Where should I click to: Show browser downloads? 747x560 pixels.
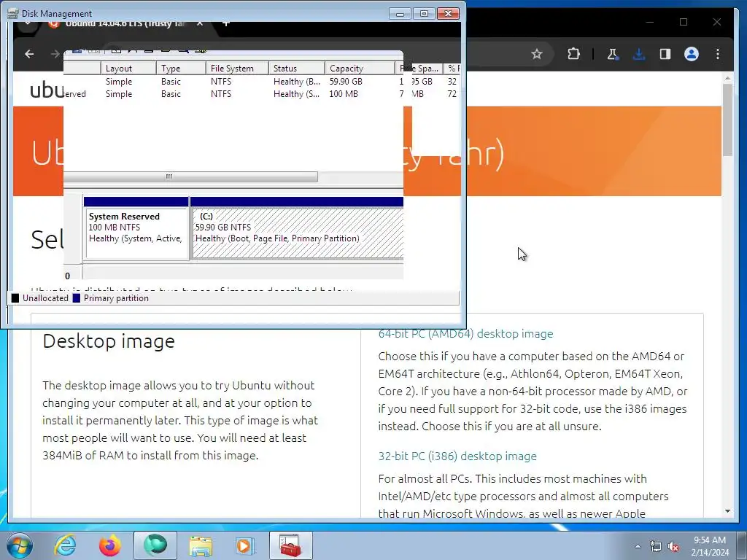639,54
